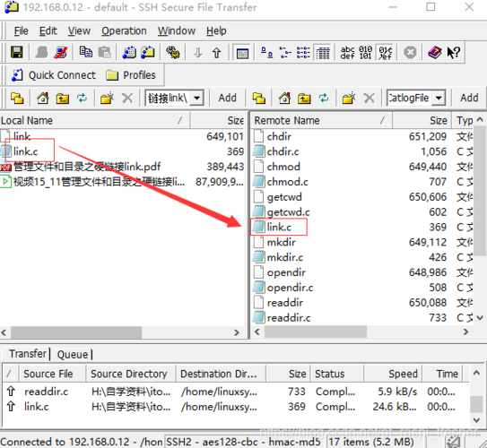Click the Download down-arrow icon
Screen dimensions: 487x448
pos(198,53)
